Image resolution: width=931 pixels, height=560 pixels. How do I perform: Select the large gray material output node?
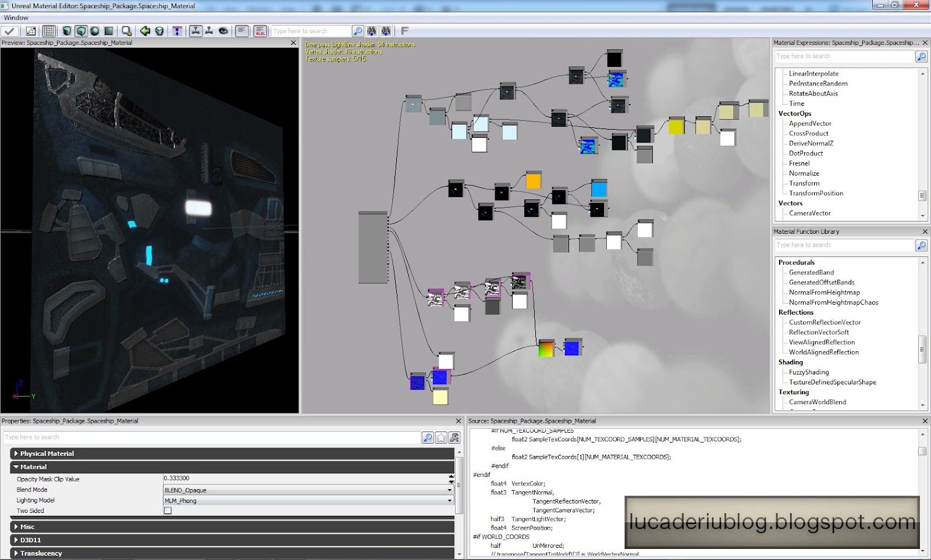point(373,247)
